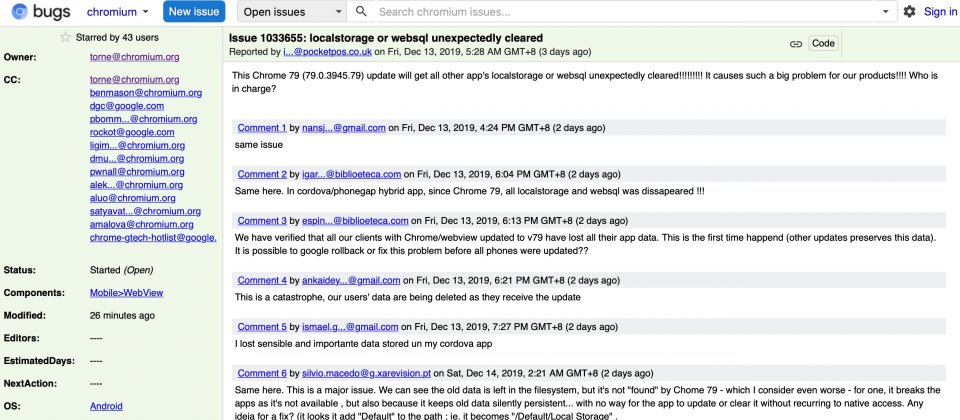The height and width of the screenshot is (420, 960).
Task: Open commenter silvio.macedo@g.xarevision.pt profile
Action: click(367, 373)
